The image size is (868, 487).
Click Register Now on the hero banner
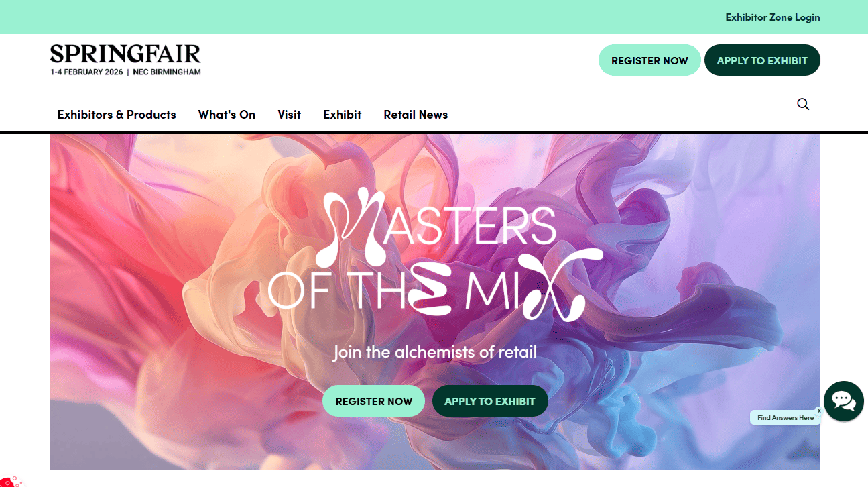coord(373,401)
